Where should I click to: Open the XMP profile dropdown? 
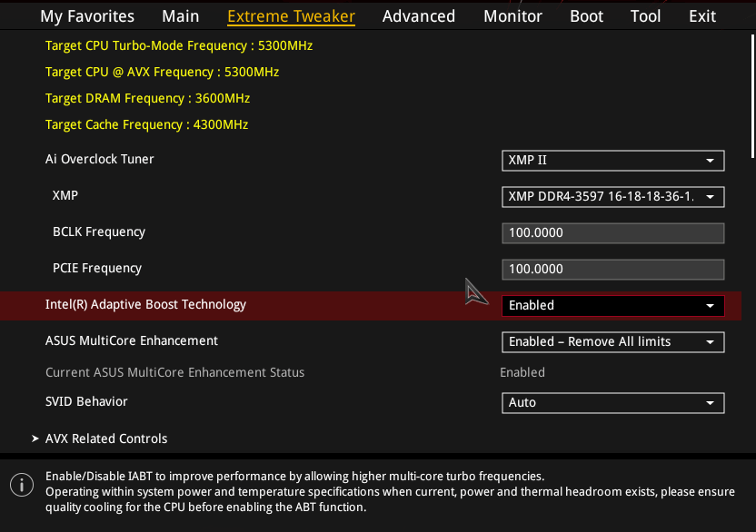pyautogui.click(x=612, y=197)
